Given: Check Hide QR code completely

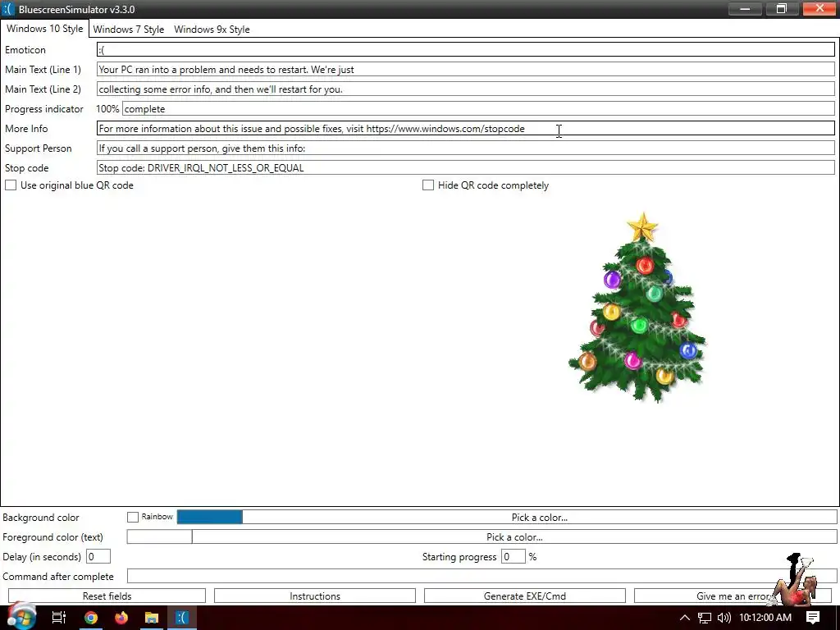Looking at the screenshot, I should pyautogui.click(x=428, y=185).
